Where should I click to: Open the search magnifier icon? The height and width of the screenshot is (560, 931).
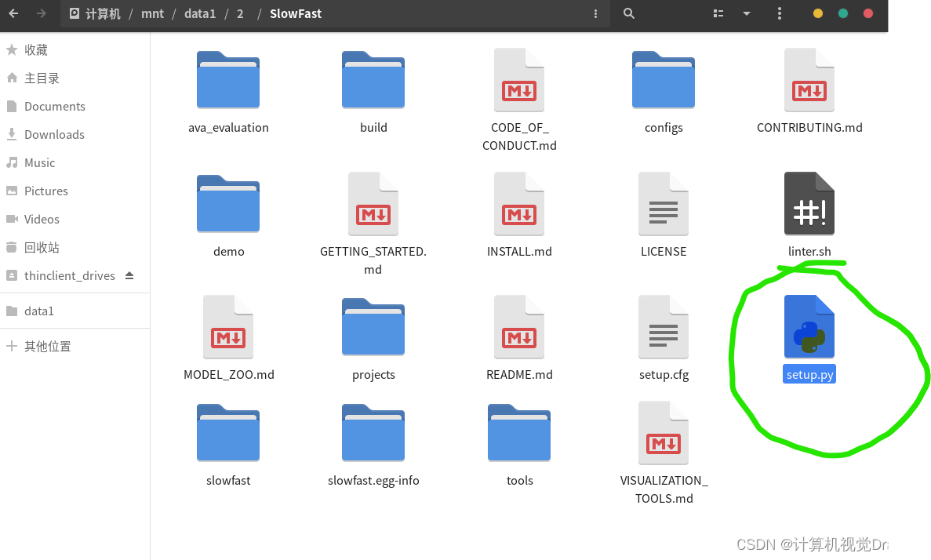[x=629, y=13]
